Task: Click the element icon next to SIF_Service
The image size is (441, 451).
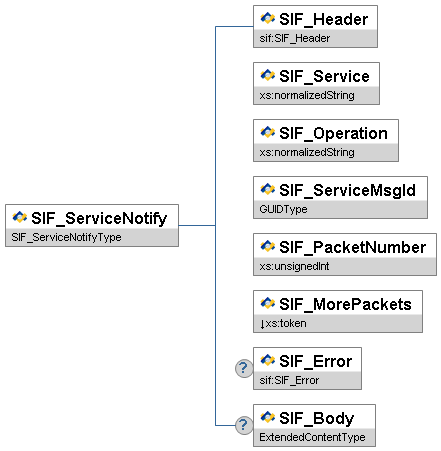Action: coord(268,75)
